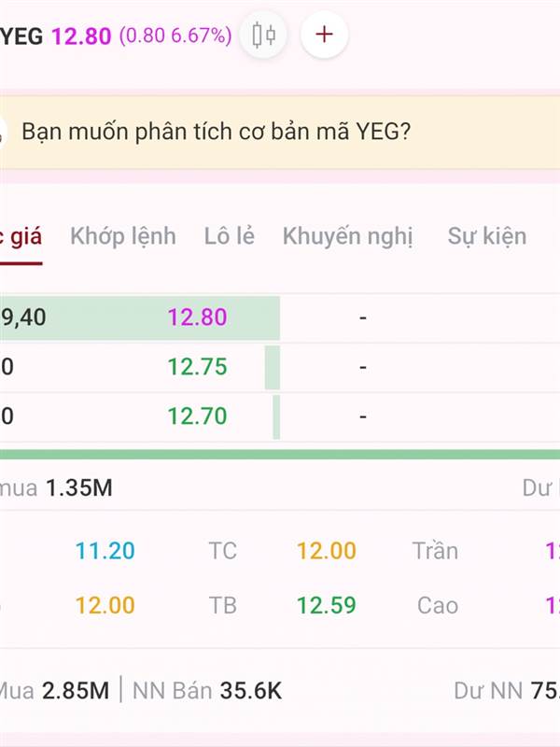Open the Khớp lệnh tab
This screenshot has width=560, height=747.
point(123,236)
